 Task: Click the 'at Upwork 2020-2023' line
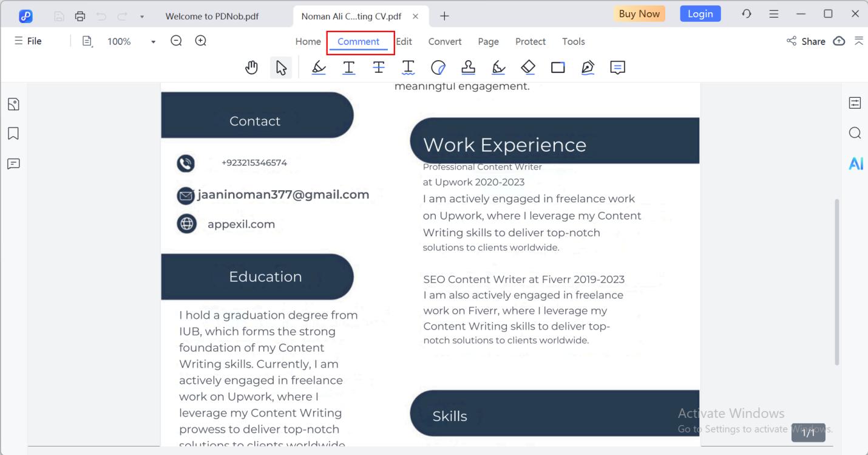(473, 182)
